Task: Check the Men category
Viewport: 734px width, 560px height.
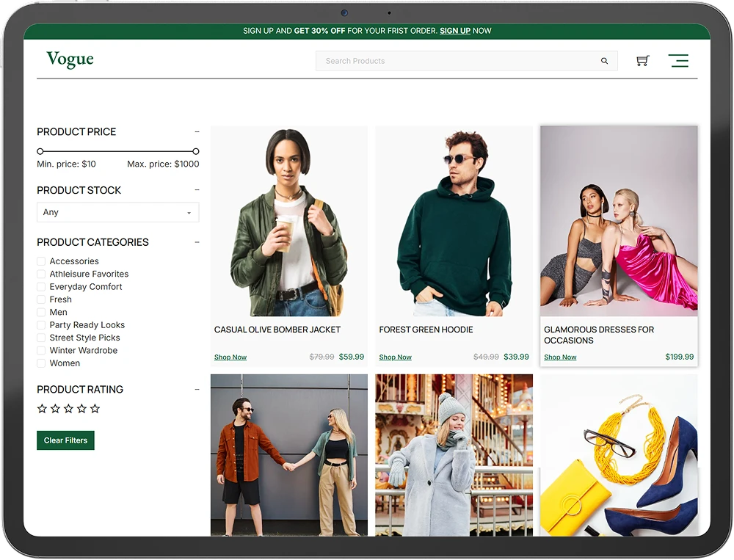Action: [41, 313]
